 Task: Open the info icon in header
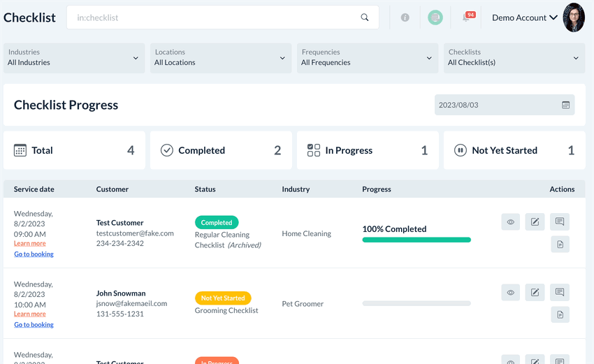(405, 17)
